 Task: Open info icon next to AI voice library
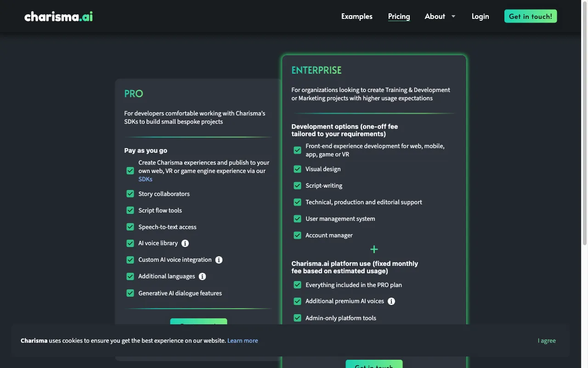point(185,243)
